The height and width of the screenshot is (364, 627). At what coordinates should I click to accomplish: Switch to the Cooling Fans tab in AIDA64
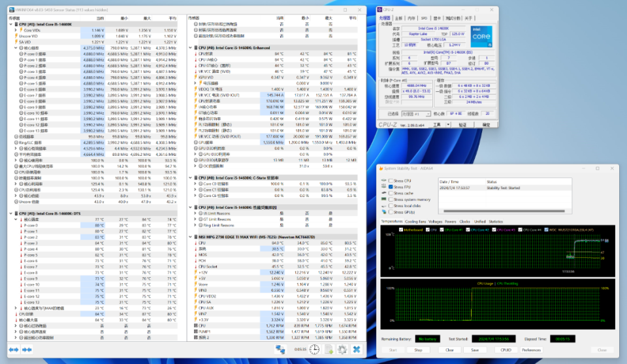[415, 221]
